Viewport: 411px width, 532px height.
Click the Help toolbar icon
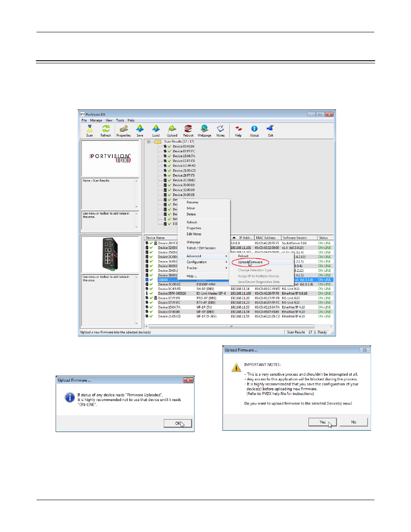(238, 129)
